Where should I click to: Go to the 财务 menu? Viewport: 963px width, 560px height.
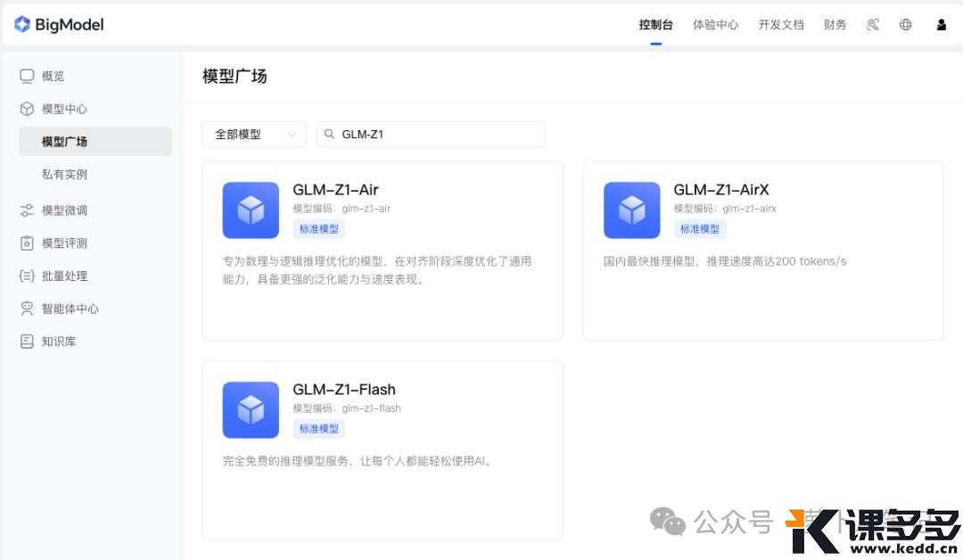coord(835,25)
